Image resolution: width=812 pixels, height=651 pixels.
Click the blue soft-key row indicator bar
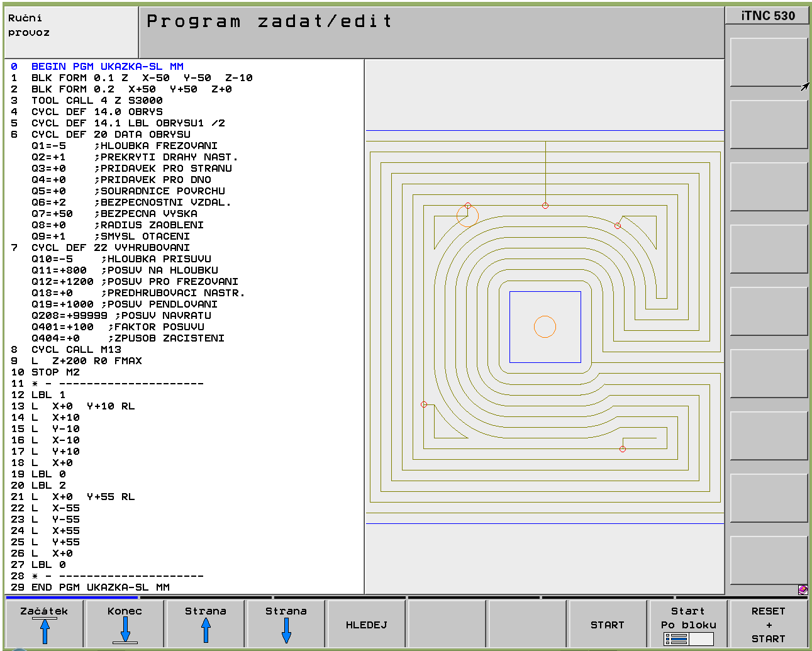[x=72, y=597]
